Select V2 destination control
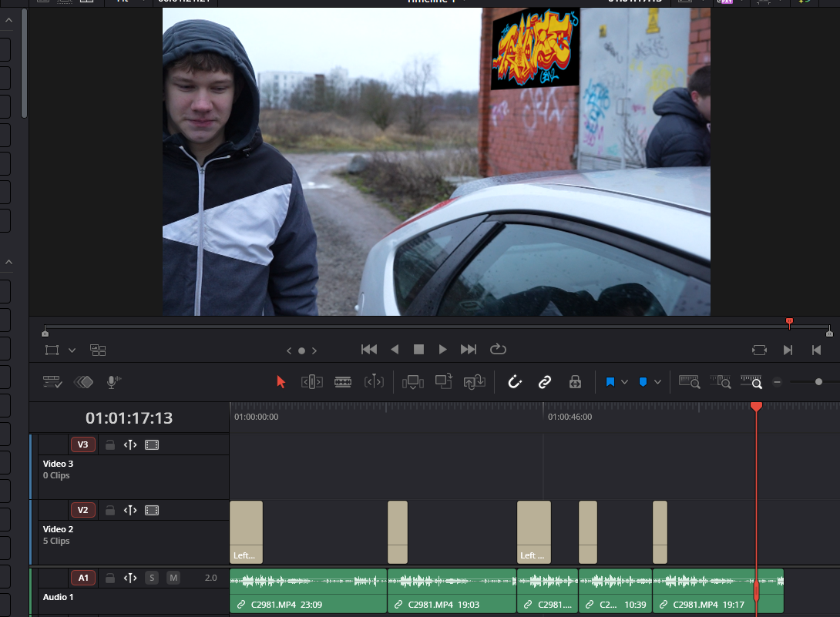Image resolution: width=840 pixels, height=617 pixels. (83, 510)
